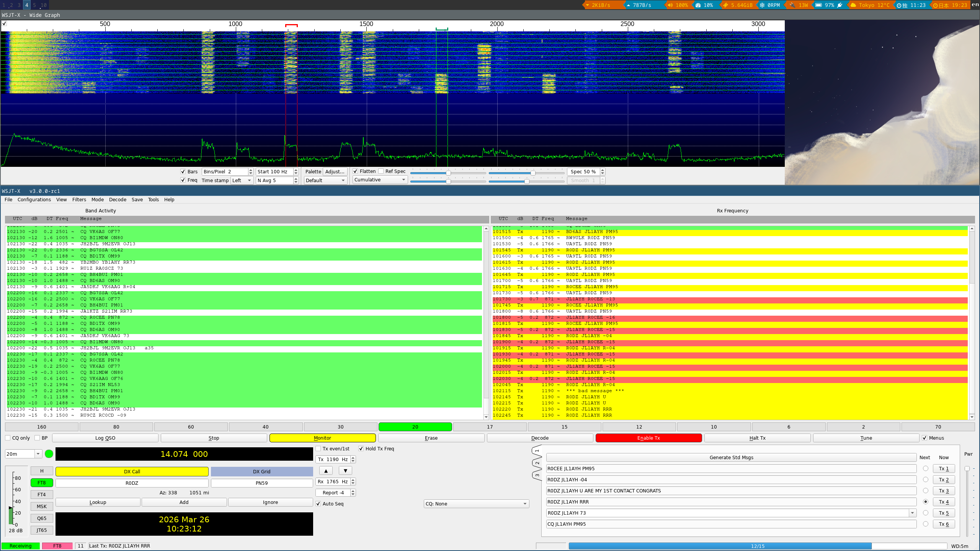
Task: Toggle the Freq checkbox in Wide Graph
Action: tap(183, 180)
